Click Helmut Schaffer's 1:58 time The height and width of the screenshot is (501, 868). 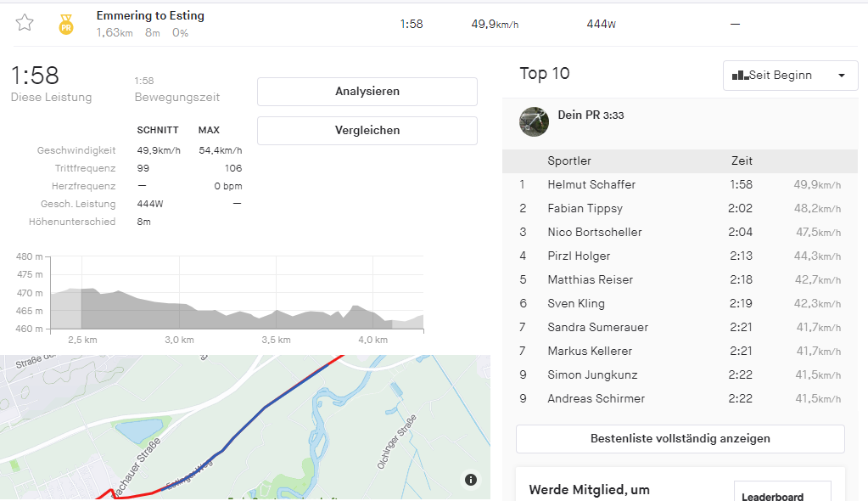pyautogui.click(x=741, y=184)
